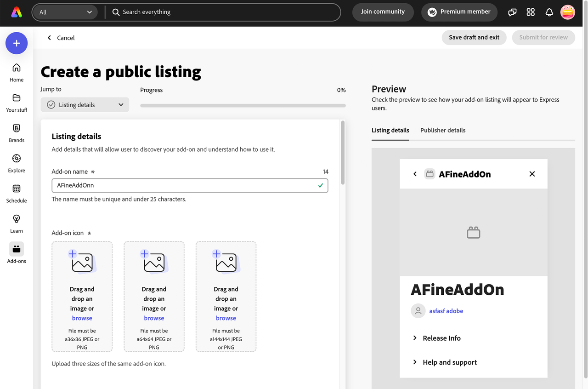The height and width of the screenshot is (389, 588).
Task: Click the Join community button
Action: (x=383, y=12)
